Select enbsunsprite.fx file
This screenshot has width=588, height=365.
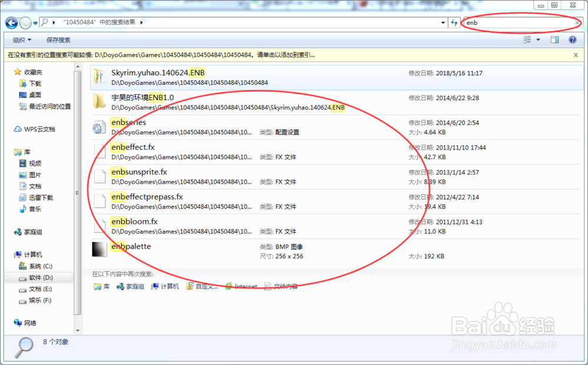click(337, 177)
